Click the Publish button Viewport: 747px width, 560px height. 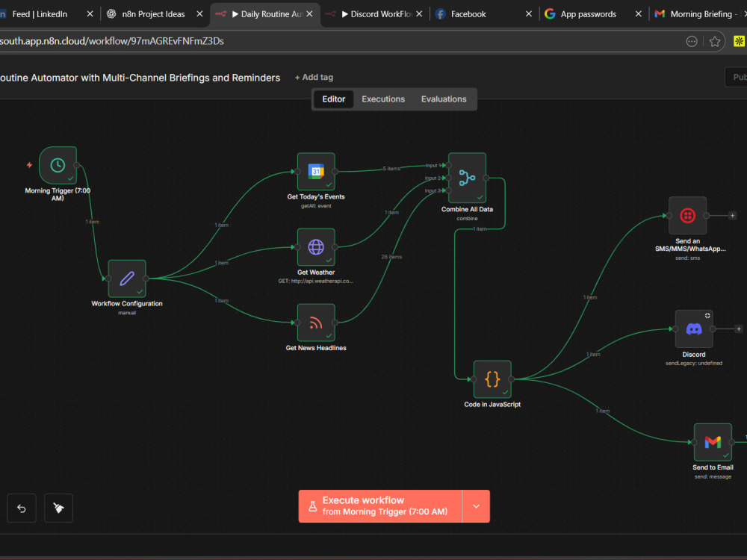(737, 77)
